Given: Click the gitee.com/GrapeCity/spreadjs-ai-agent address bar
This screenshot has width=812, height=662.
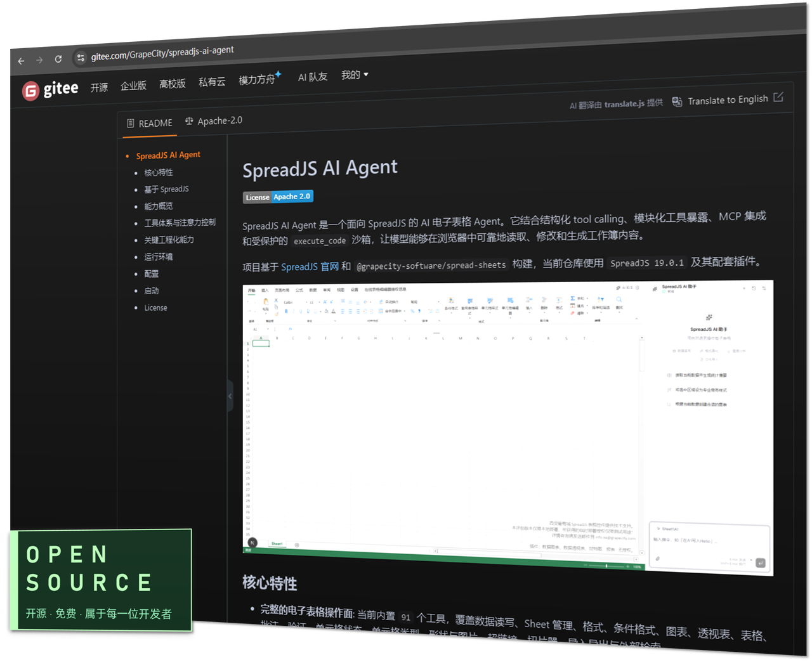Looking at the screenshot, I should tap(162, 53).
